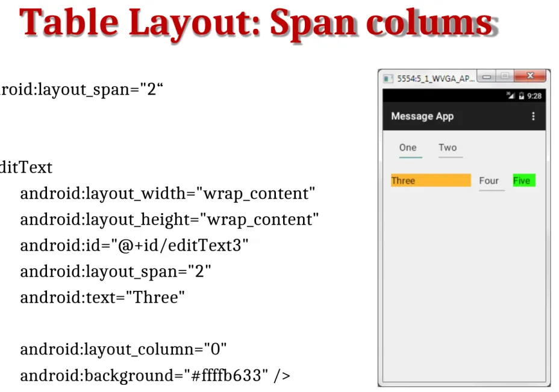
Task: Click the emulator window title icon
Action: (388, 78)
